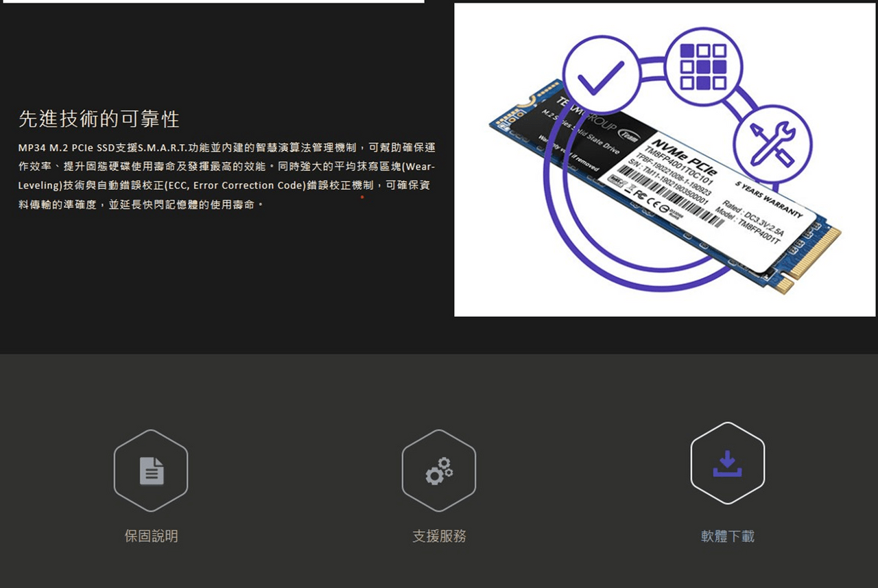Select the 軟體下載 link
This screenshot has width=878, height=588.
coord(728,537)
